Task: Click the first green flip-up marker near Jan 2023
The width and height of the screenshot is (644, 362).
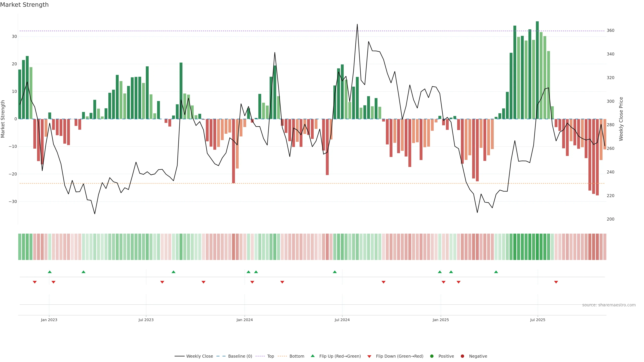Action: tap(49, 272)
